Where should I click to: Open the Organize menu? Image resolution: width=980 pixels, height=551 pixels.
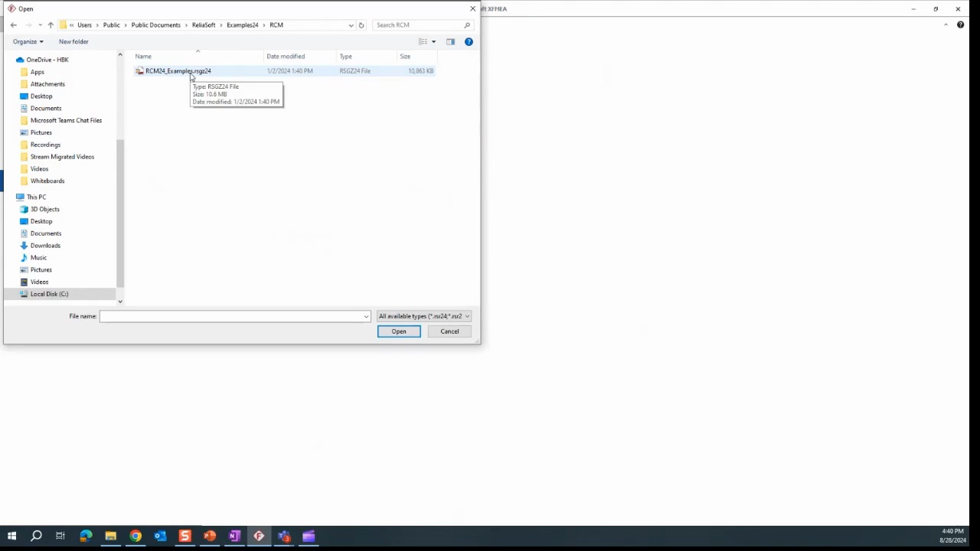(x=28, y=41)
